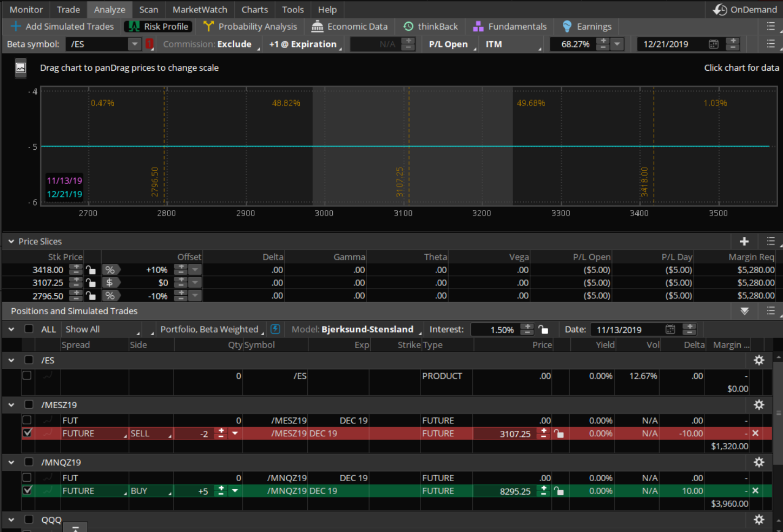Collapse the Price Slices section
Viewport: 783px width, 532px height.
click(11, 242)
